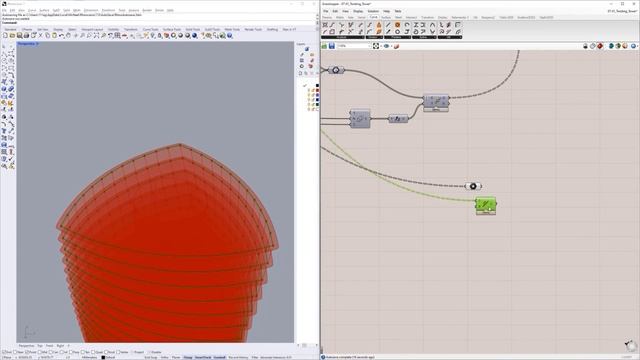Open the Rhino File menu
640x360 pixels.
[x=4, y=10]
